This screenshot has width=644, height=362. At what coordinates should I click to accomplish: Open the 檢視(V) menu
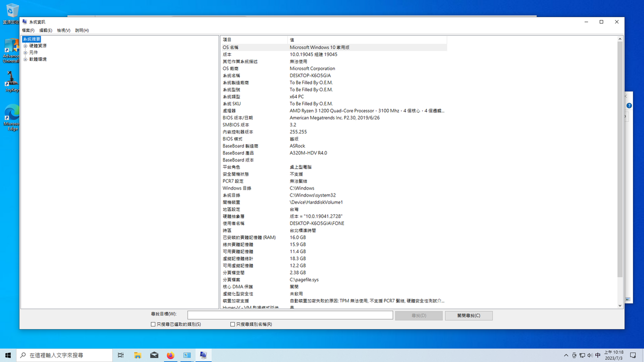pos(63,30)
